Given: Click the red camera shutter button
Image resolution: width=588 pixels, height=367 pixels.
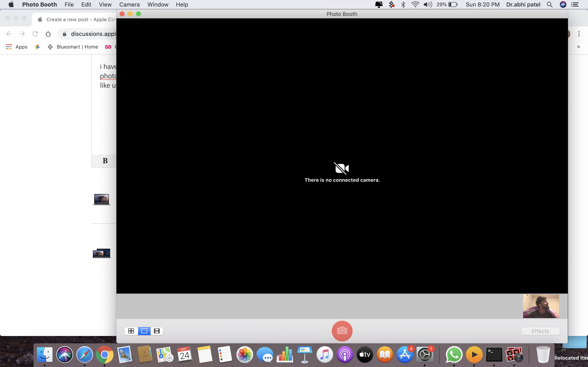Looking at the screenshot, I should 342,331.
